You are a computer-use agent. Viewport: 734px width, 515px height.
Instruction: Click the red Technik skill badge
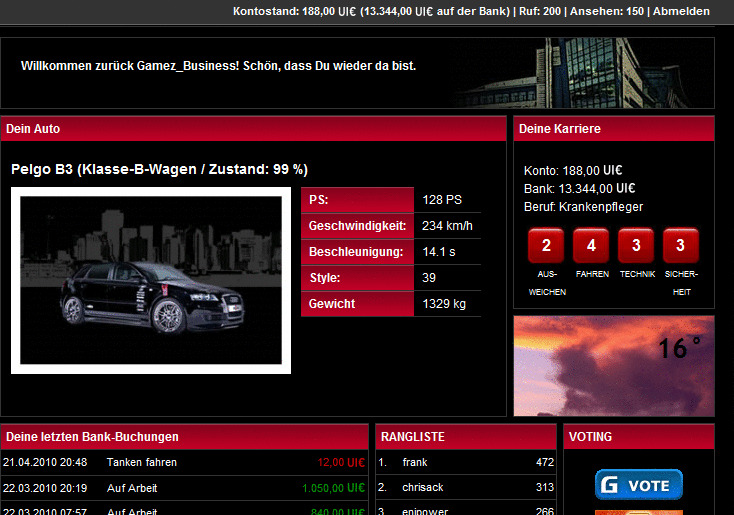point(636,245)
